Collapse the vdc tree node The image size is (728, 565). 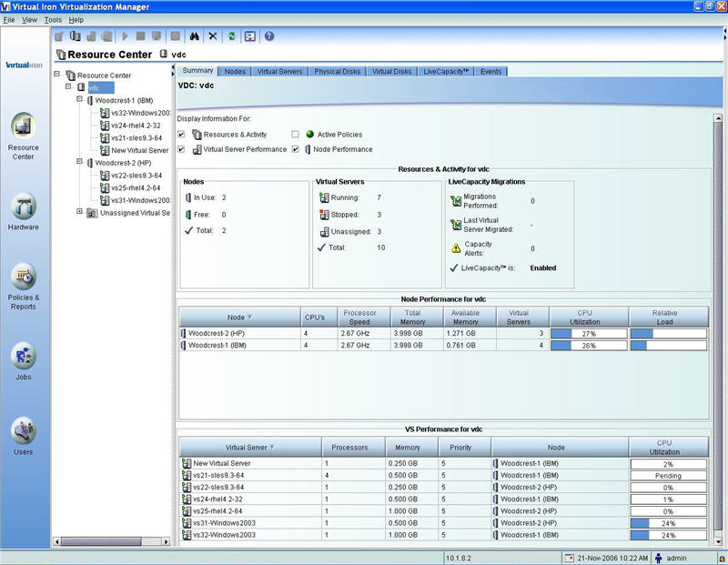(x=68, y=86)
